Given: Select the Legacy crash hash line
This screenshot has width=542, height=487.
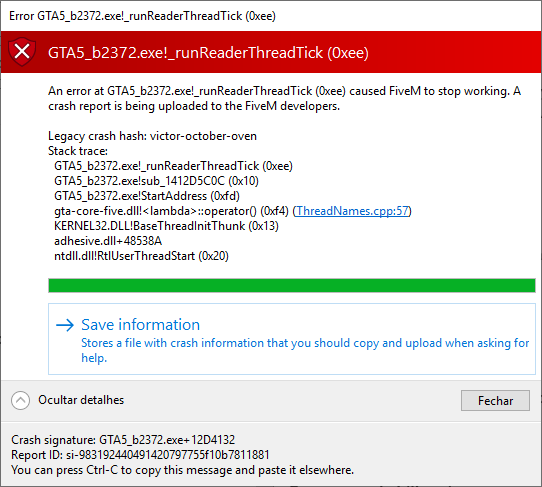Looking at the screenshot, I should coord(152,136).
